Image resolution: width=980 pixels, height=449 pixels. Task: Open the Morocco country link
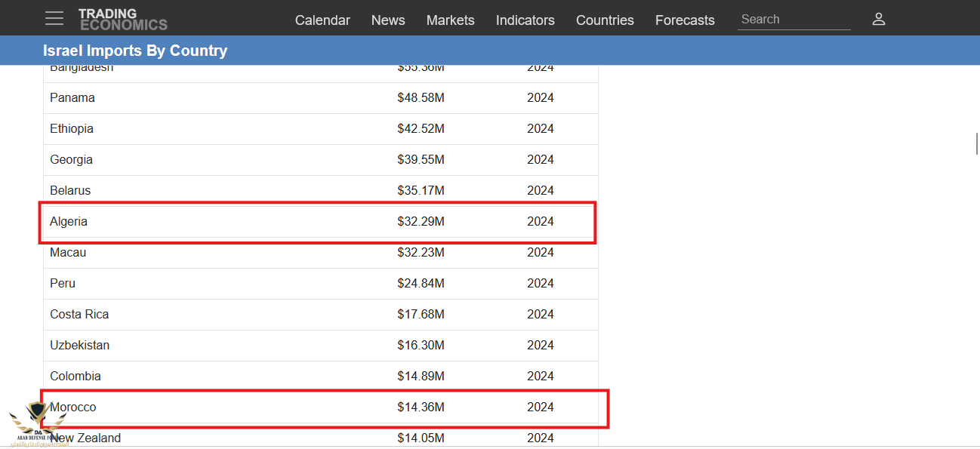[x=73, y=407]
